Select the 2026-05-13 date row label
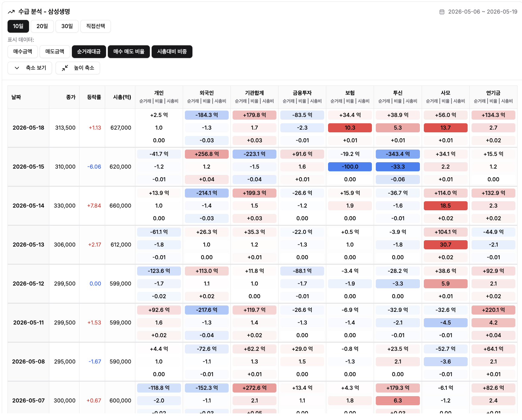This screenshot has width=522, height=420. 28,245
